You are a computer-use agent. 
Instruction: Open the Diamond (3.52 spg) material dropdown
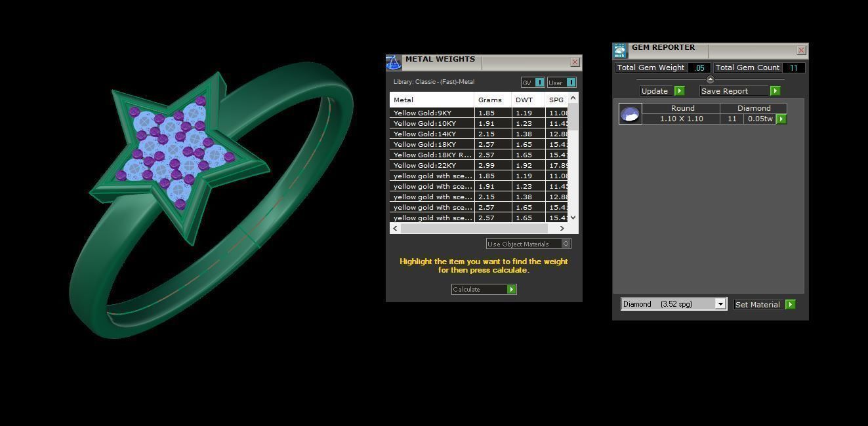(x=720, y=304)
